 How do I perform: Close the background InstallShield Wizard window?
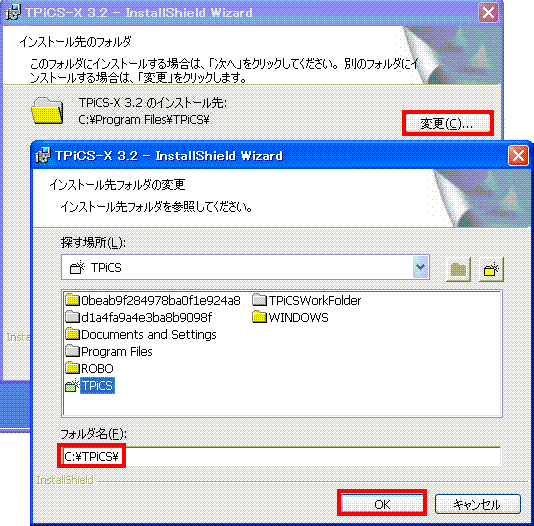[x=488, y=13]
